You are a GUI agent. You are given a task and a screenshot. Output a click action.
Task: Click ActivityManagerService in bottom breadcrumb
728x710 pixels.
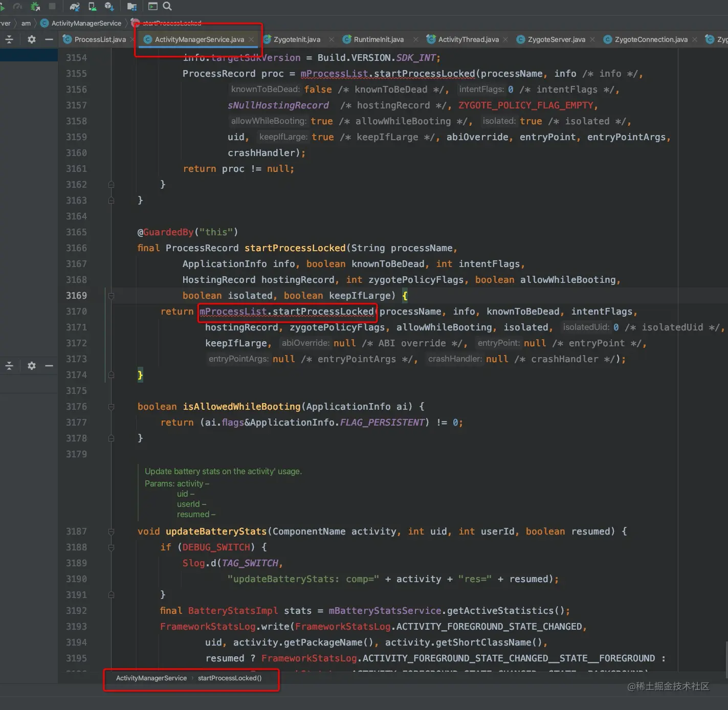coord(151,678)
